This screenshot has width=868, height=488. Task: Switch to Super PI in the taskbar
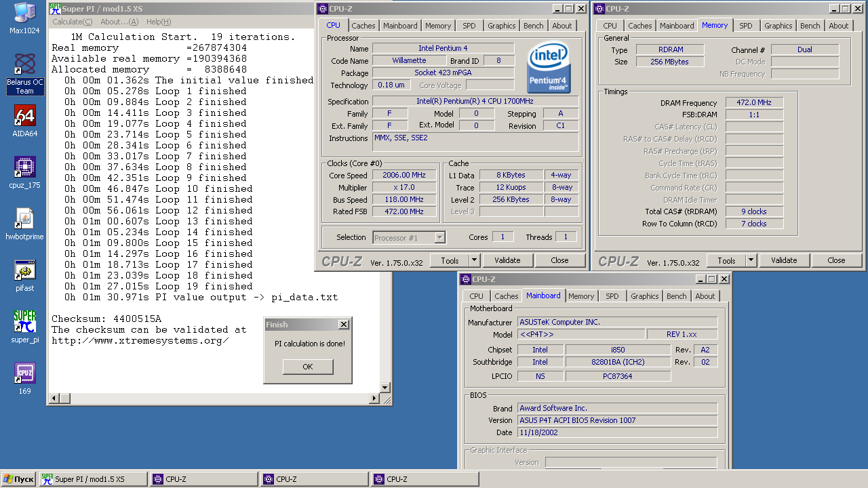point(93,479)
